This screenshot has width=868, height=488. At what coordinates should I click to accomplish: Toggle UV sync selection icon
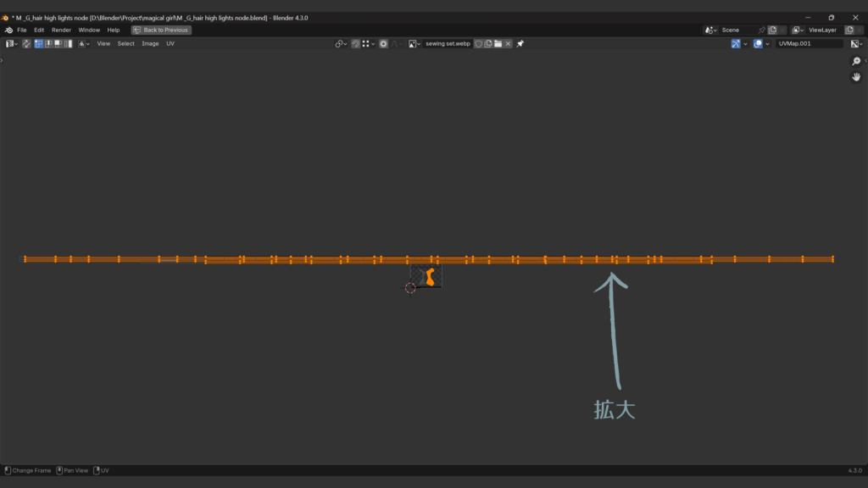(x=26, y=43)
